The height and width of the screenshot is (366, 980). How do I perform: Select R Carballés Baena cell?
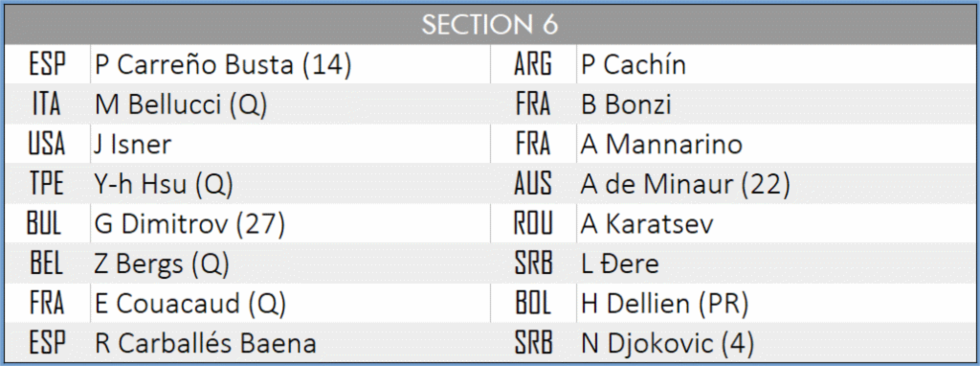(290, 342)
